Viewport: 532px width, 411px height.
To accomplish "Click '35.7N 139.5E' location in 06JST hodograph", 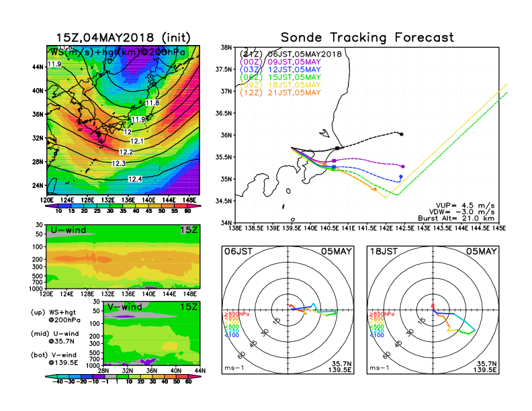I will (x=340, y=367).
